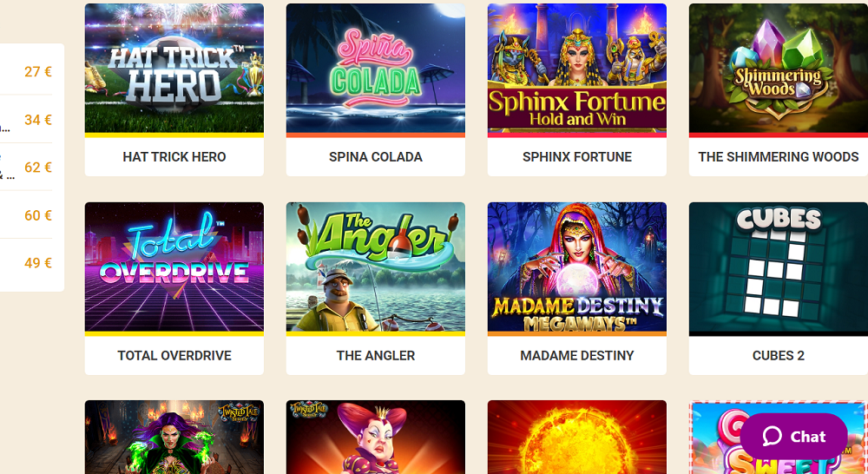Click THE SHIMMERING WOODS title text

[x=779, y=157]
